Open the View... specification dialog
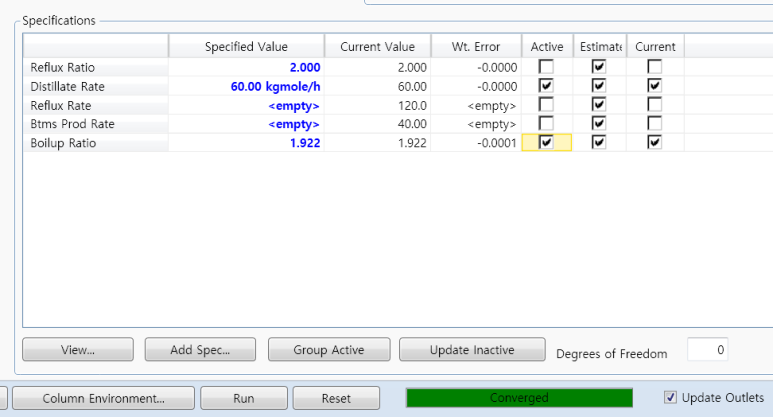This screenshot has width=773, height=417. pyautogui.click(x=78, y=349)
